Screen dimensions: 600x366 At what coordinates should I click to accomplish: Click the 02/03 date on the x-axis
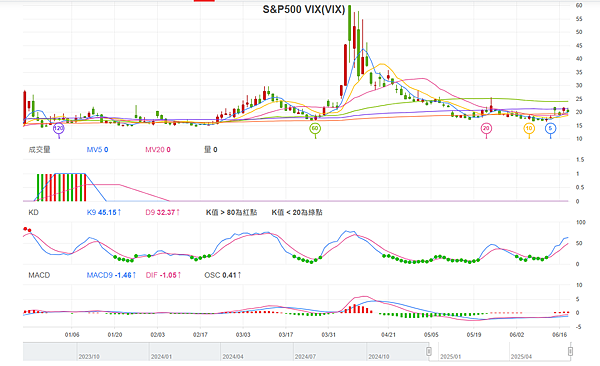[x=158, y=335]
